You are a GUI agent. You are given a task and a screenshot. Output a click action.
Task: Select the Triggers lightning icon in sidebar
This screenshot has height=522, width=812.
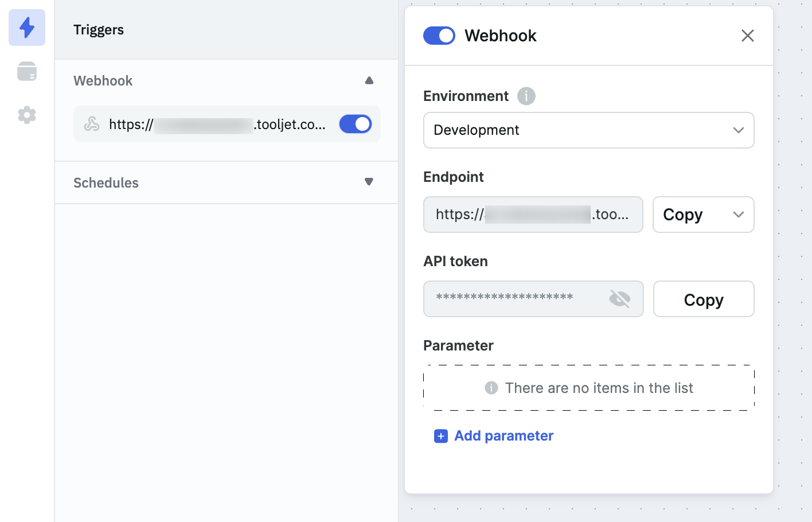26,27
